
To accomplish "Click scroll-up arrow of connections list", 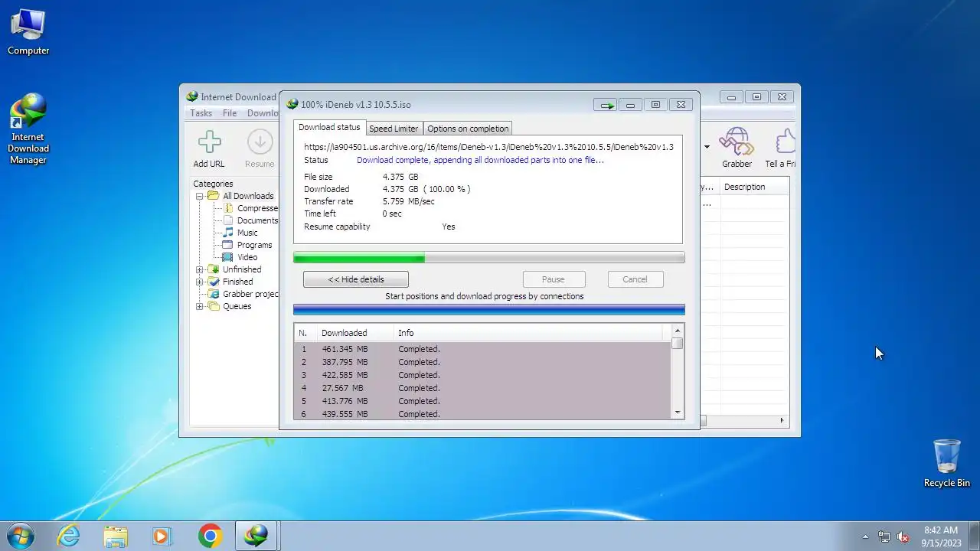I will pos(678,331).
